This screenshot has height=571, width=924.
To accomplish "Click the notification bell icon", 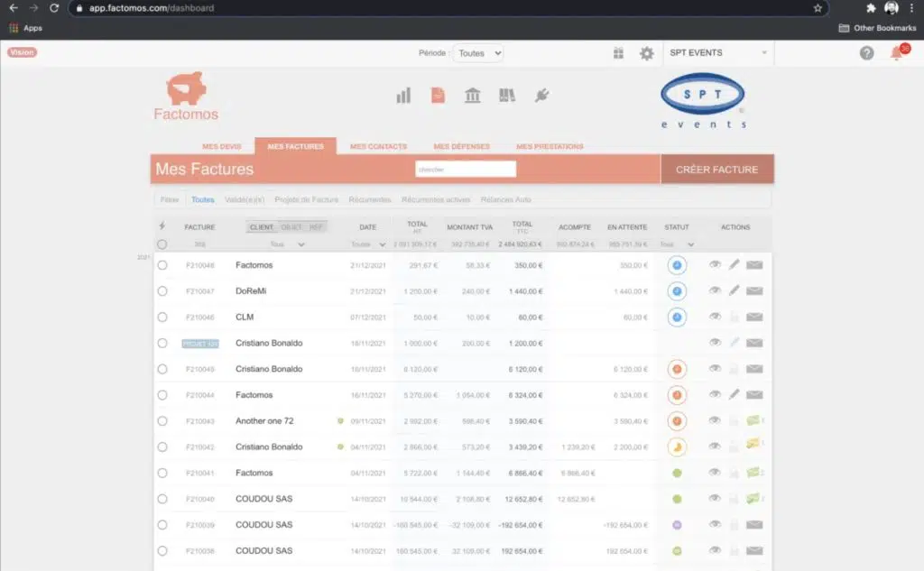I will (x=896, y=53).
